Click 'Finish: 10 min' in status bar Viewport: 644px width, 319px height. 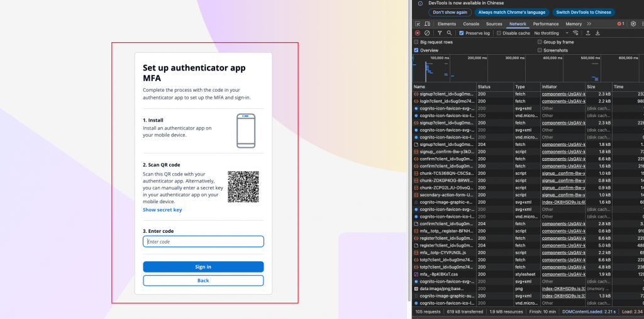[x=541, y=311]
